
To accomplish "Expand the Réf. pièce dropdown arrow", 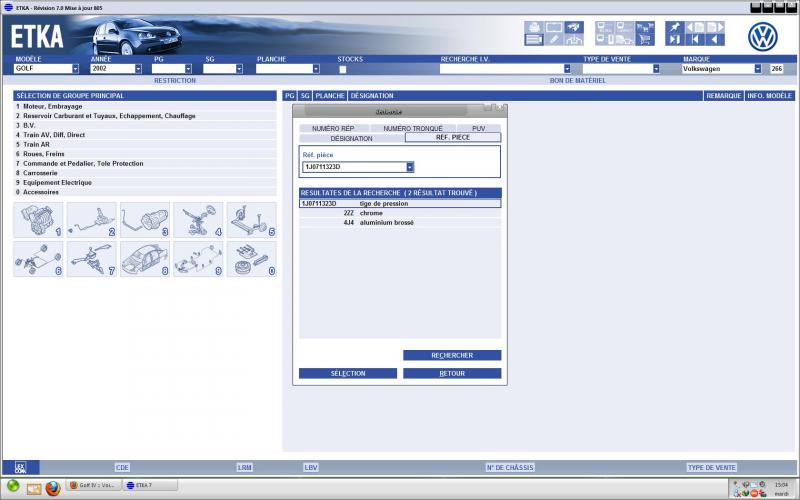I will point(410,167).
